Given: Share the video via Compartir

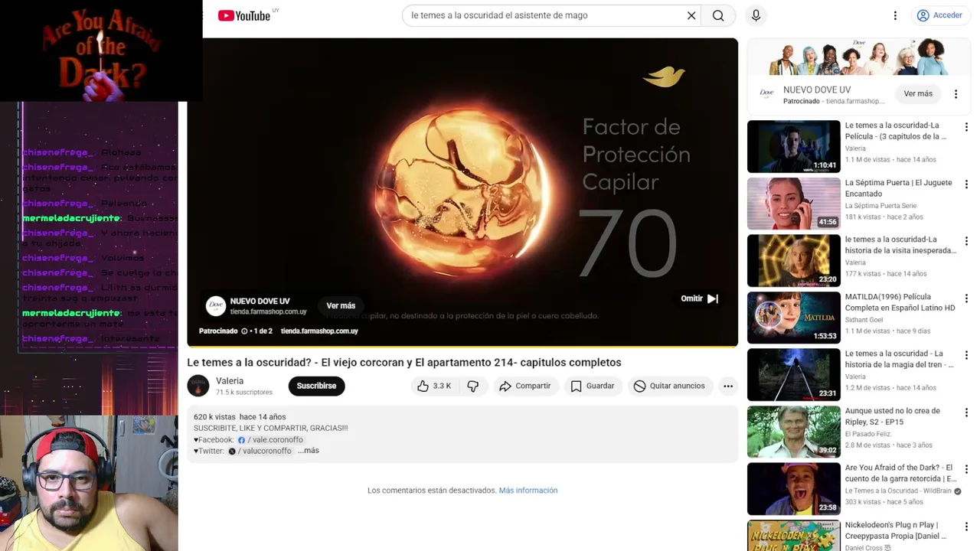Looking at the screenshot, I should (525, 386).
